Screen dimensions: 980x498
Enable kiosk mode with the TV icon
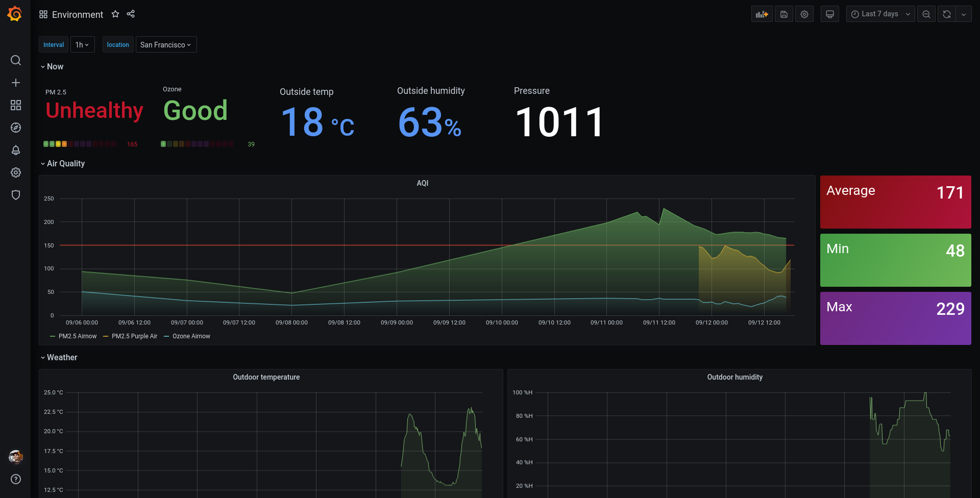[829, 14]
